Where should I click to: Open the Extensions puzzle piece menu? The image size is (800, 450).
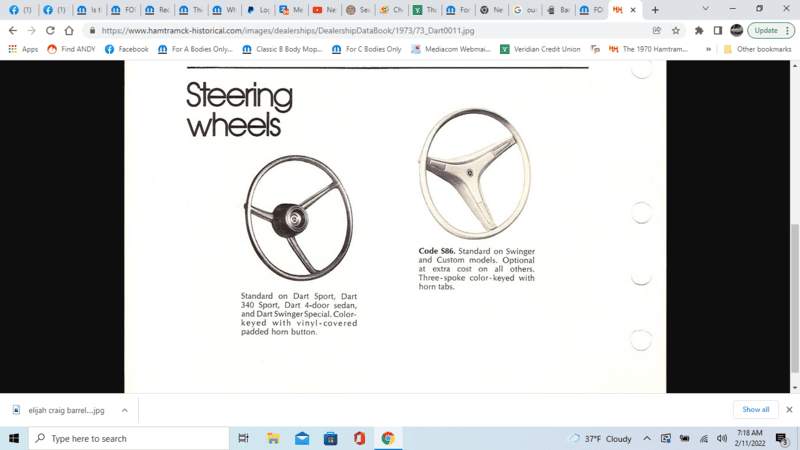point(699,30)
